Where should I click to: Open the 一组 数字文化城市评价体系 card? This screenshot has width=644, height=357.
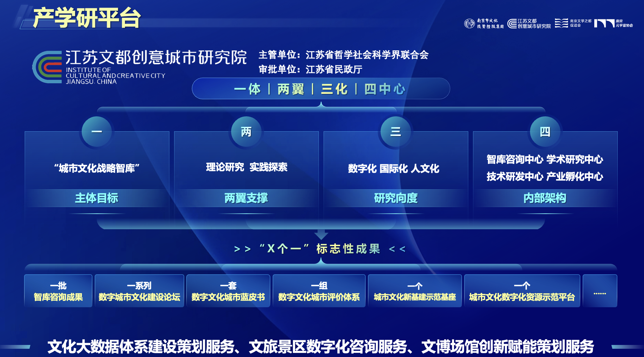tap(319, 291)
